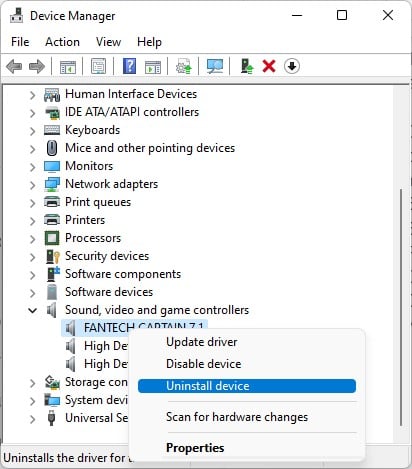Expand the Monitors node
This screenshot has height=469, width=412.
tap(32, 167)
